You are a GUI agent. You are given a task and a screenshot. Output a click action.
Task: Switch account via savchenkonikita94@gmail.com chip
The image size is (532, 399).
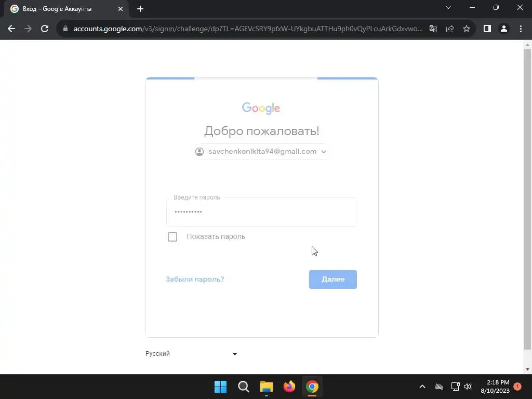tap(261, 152)
